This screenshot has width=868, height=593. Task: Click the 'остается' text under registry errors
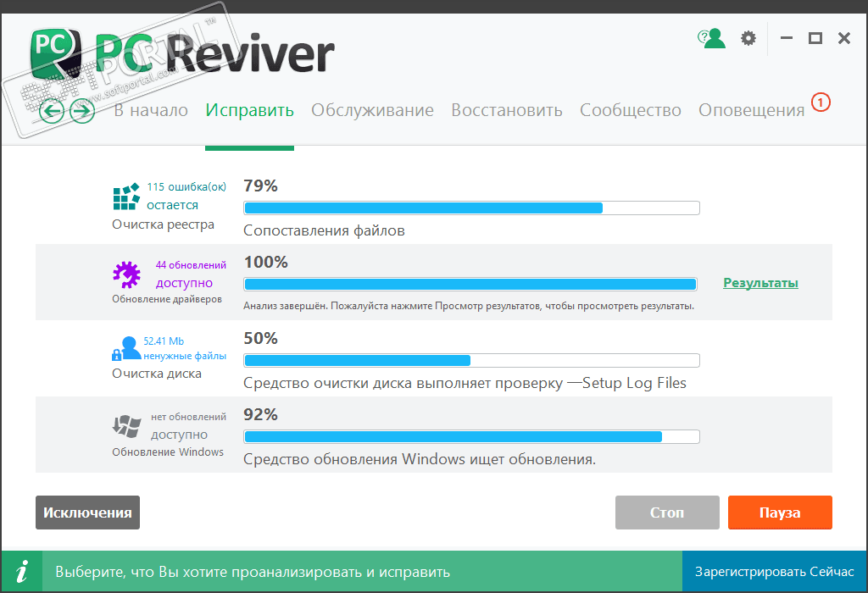pyautogui.click(x=173, y=205)
